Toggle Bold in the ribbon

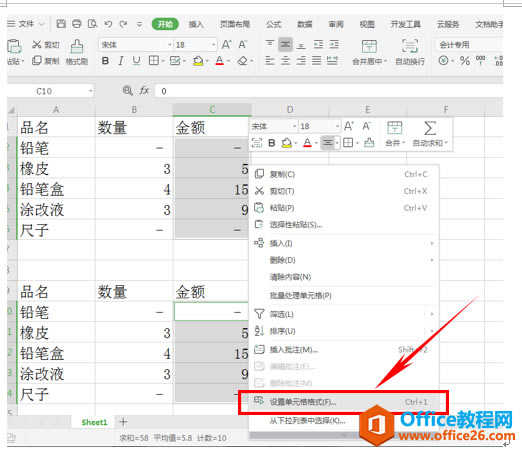coord(105,61)
